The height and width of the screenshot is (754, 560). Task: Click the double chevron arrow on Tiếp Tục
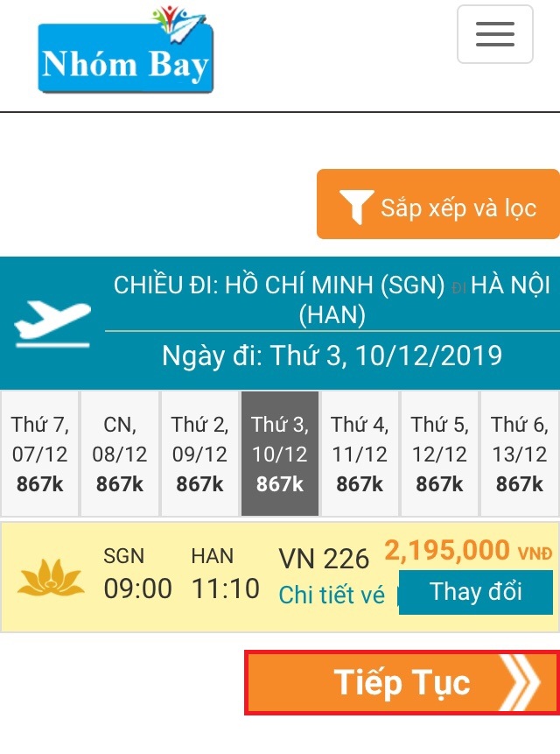521,682
